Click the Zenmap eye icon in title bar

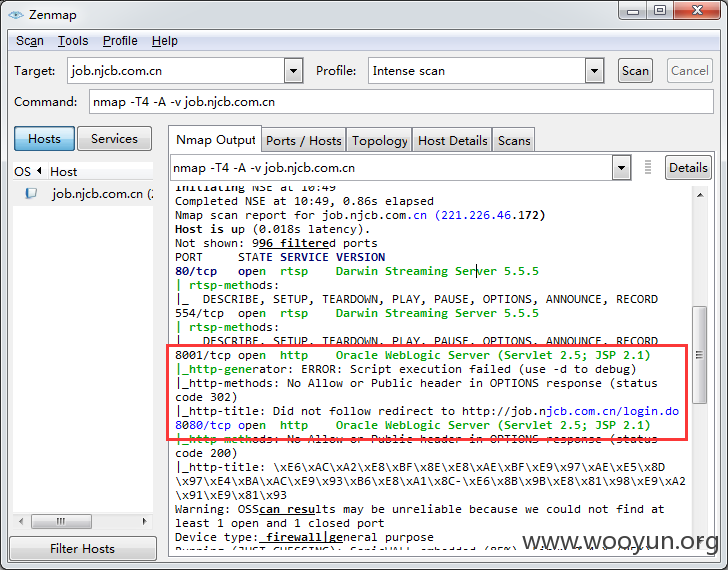pyautogui.click(x=16, y=15)
